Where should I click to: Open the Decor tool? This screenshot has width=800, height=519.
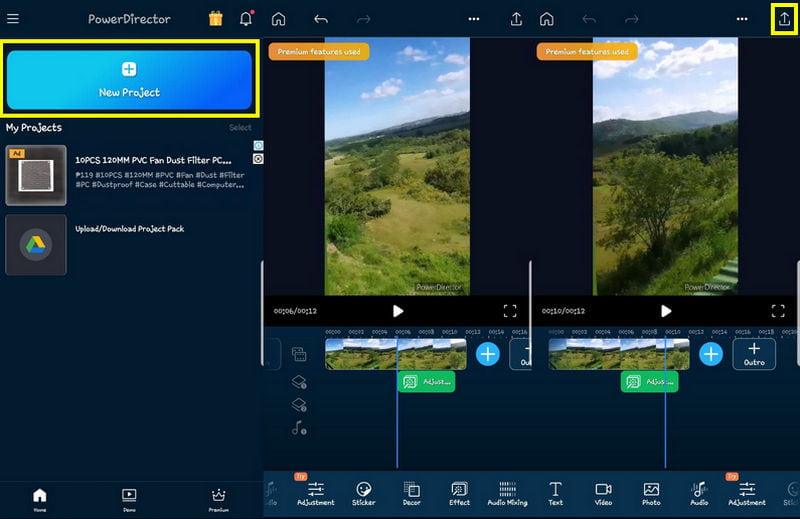411,493
